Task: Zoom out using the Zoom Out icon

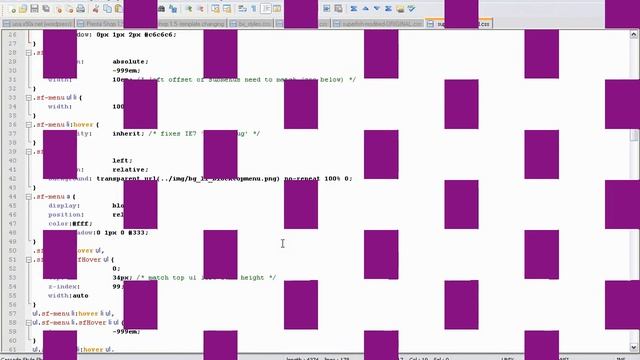Action: pos(200,9)
